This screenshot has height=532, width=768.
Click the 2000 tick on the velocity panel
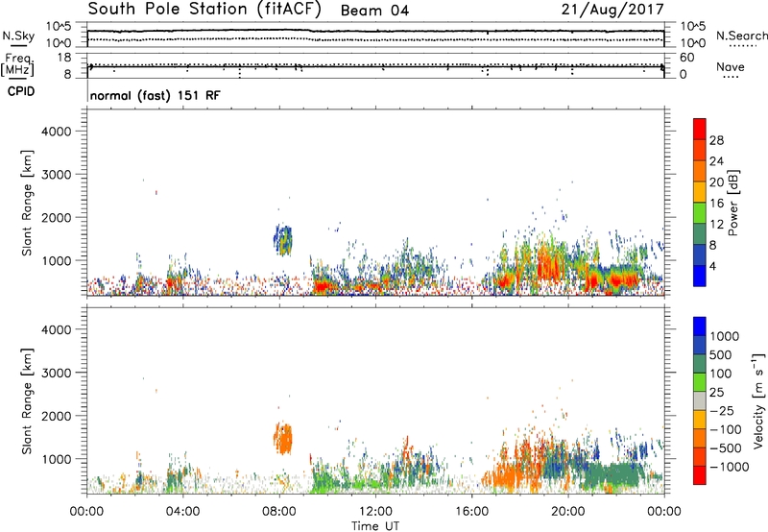coord(57,416)
